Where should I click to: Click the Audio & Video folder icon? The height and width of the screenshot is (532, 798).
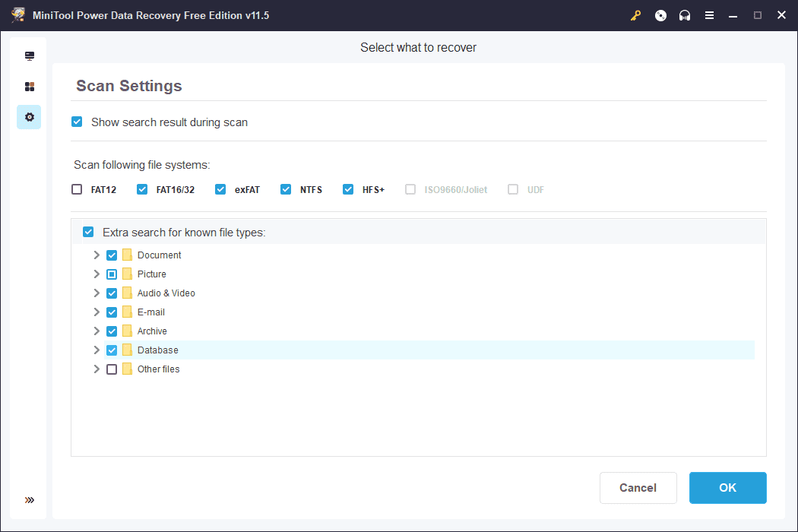point(127,293)
